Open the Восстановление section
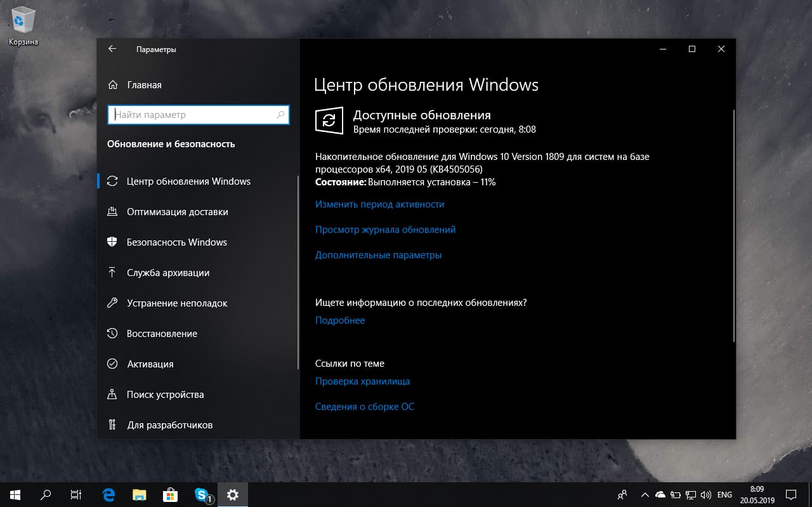The image size is (812, 507). pos(161,333)
